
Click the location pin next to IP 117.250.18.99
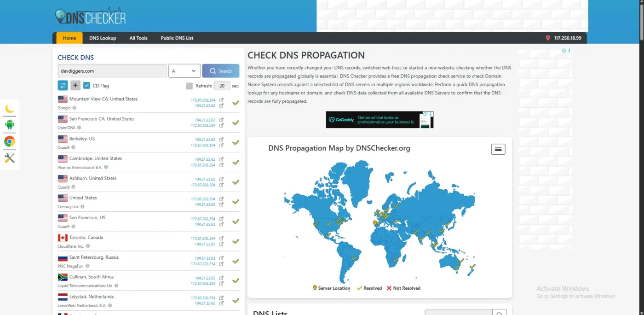[x=548, y=38]
